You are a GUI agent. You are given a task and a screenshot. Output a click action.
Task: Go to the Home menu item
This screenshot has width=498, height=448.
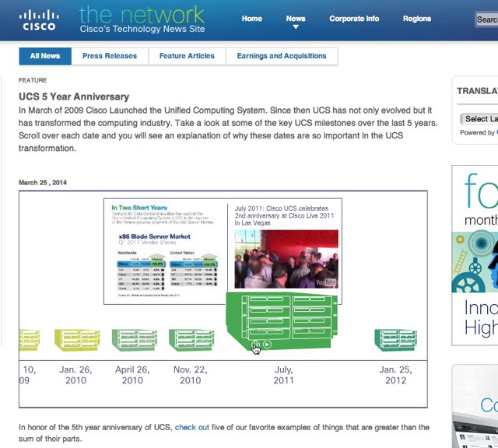pyautogui.click(x=252, y=19)
